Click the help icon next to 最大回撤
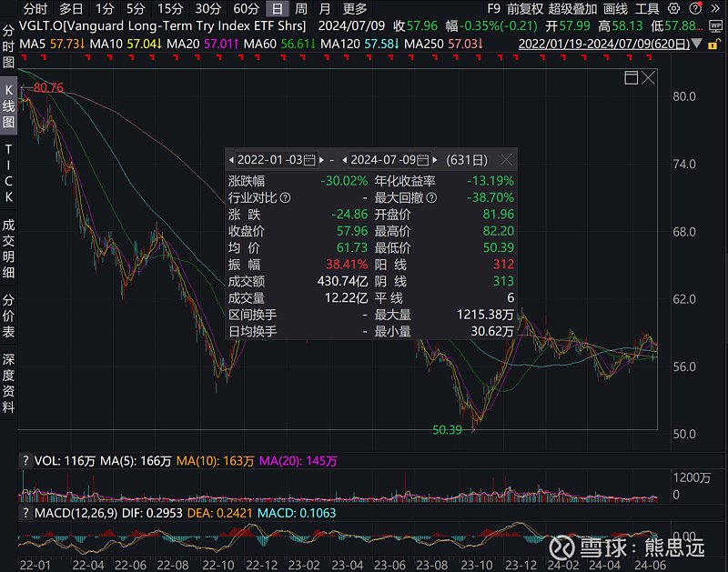 [x=431, y=198]
